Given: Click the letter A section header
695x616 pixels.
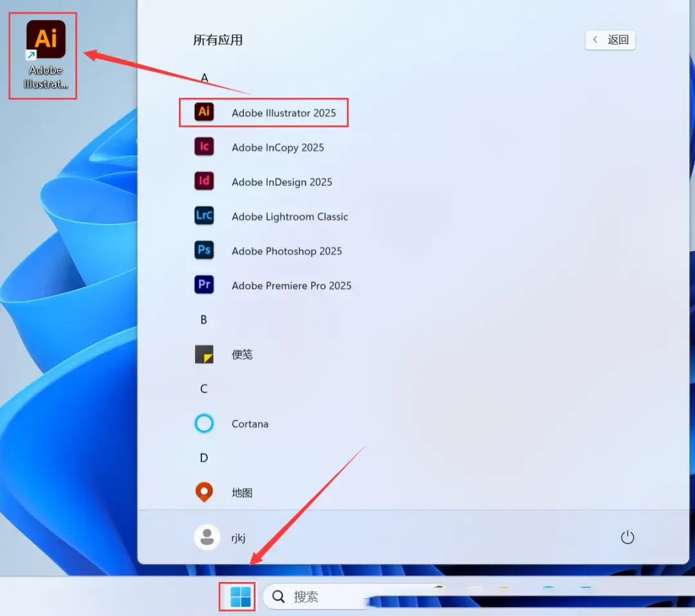Looking at the screenshot, I should (205, 78).
